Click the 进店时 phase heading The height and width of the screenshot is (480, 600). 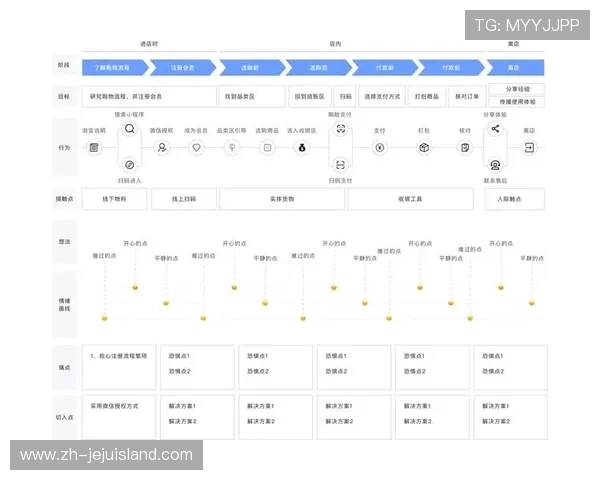click(149, 44)
